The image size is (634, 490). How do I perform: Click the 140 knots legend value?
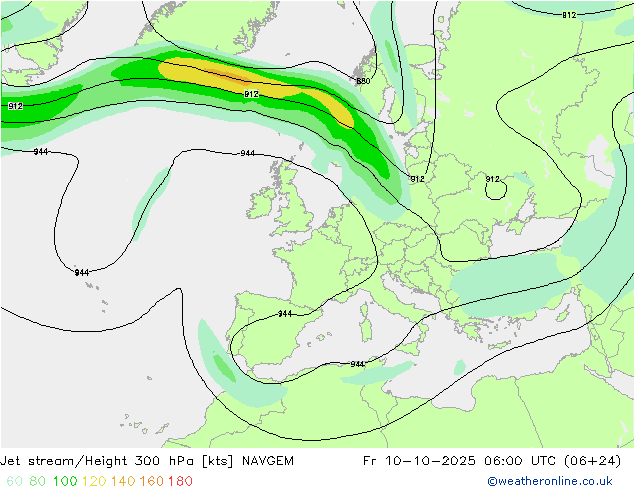pyautogui.click(x=123, y=481)
